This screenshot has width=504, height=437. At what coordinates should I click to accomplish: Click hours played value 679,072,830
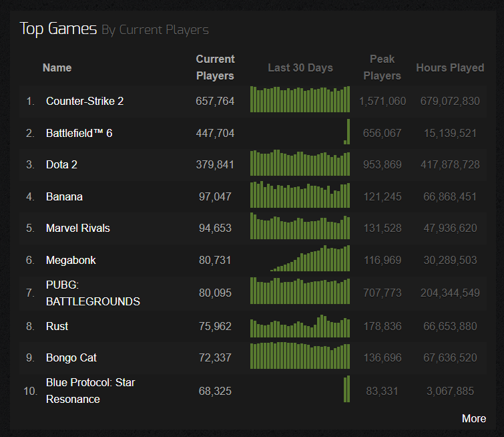click(x=450, y=101)
